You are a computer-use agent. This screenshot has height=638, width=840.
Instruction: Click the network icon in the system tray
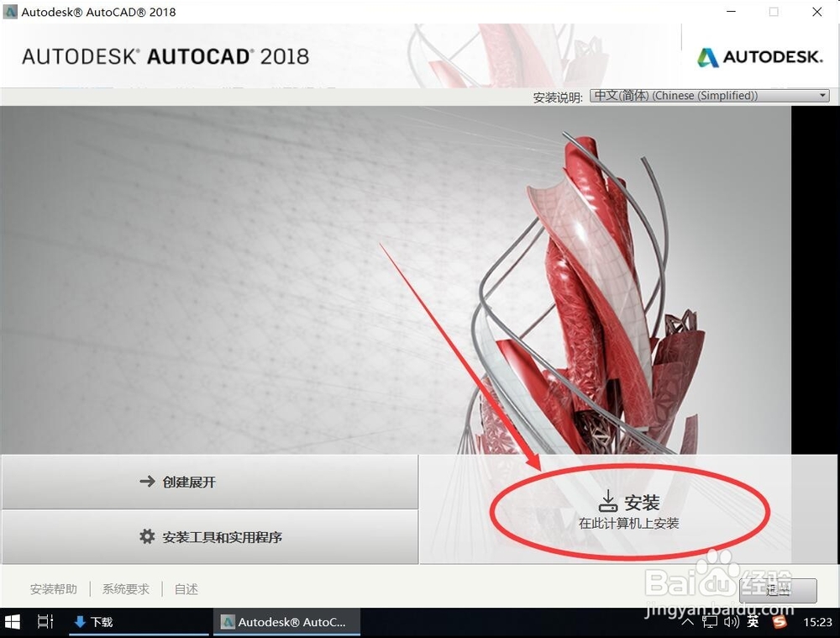pyautogui.click(x=710, y=621)
